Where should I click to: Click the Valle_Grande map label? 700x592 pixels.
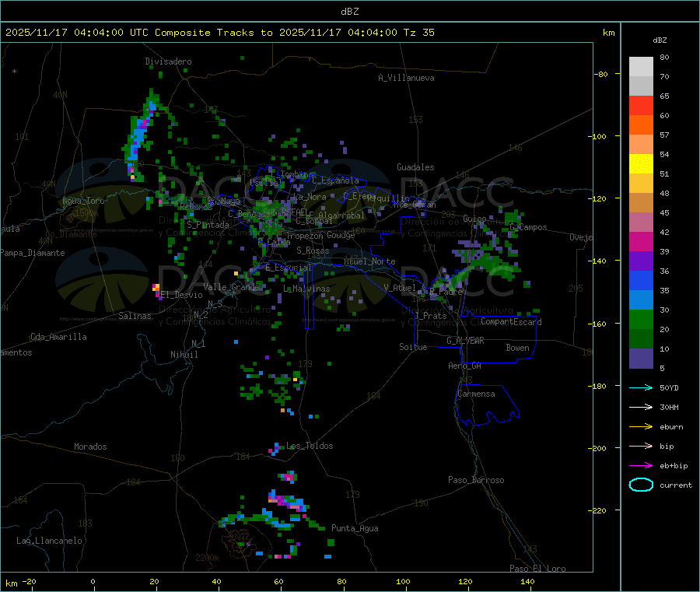tap(231, 286)
